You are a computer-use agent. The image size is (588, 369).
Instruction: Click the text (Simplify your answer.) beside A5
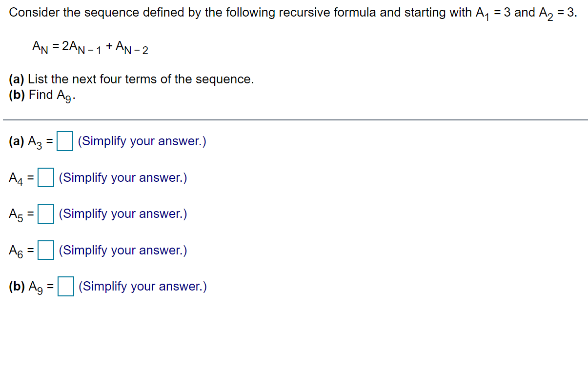[x=122, y=214]
